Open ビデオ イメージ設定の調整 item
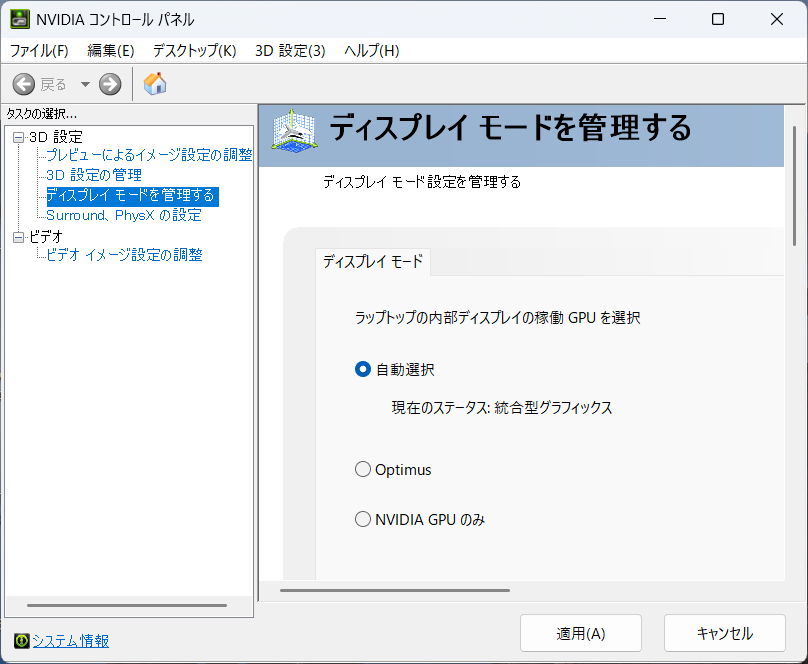The image size is (808, 664). [124, 254]
